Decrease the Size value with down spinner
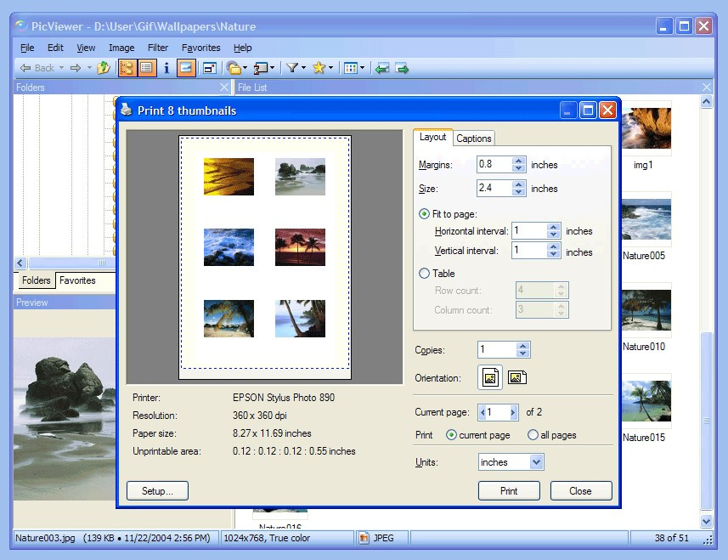 coord(519,192)
